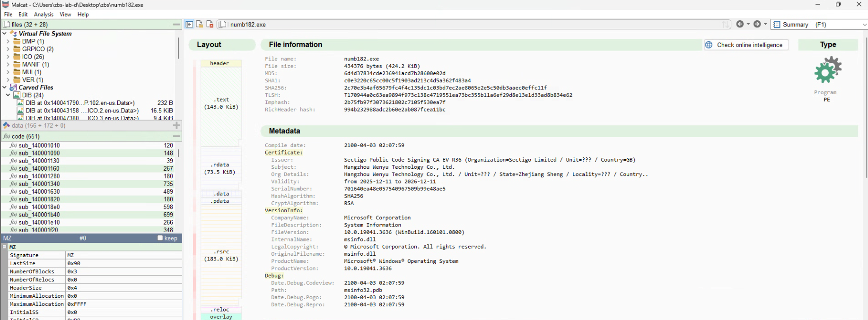Toggle the keep checkbox in MZ panel
The image size is (868, 320).
tap(160, 238)
